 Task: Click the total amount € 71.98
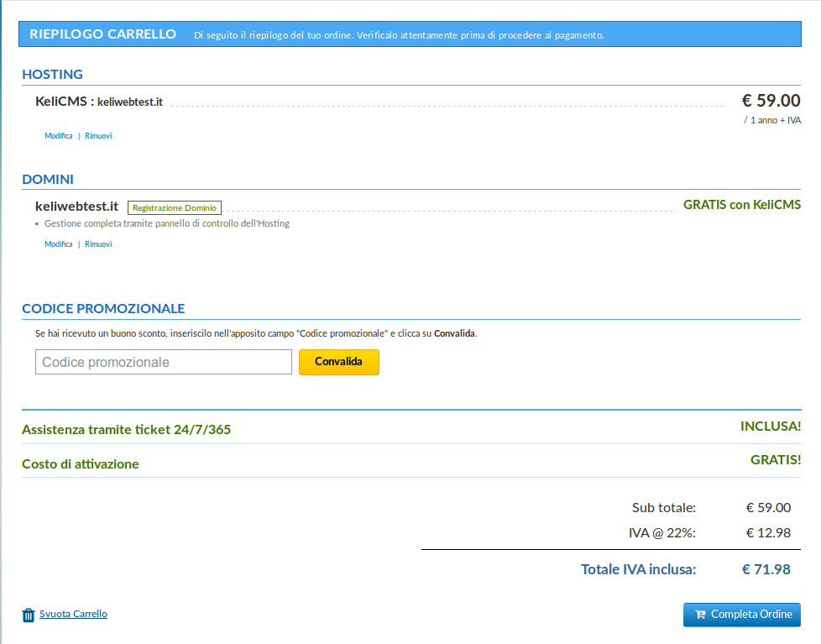coord(766,569)
